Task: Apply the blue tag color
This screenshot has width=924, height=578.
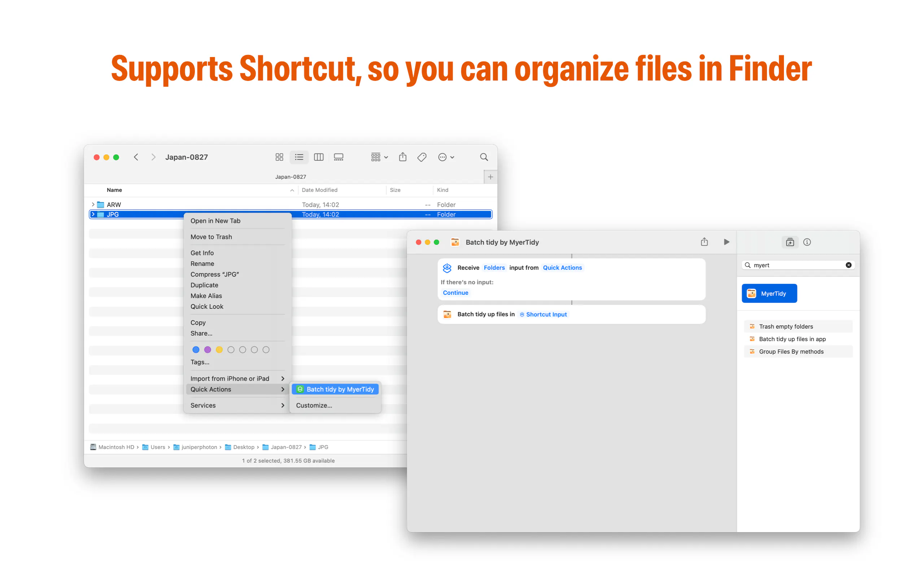Action: 196,349
